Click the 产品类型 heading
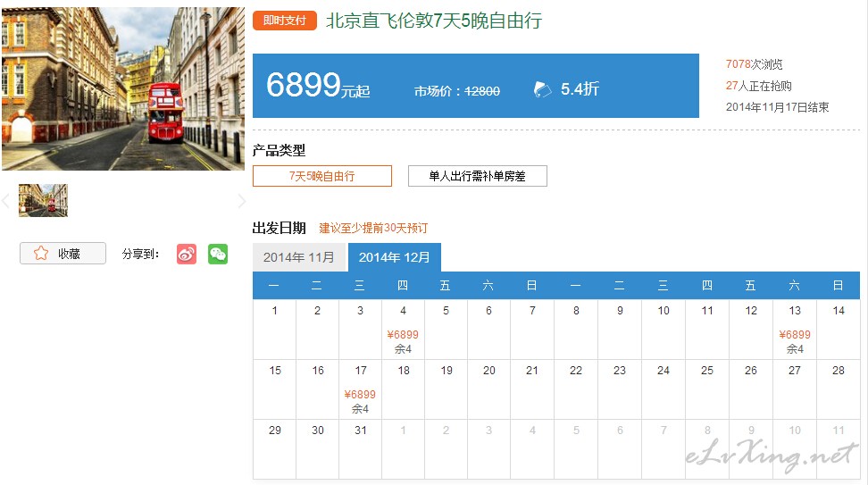The height and width of the screenshot is (485, 868). 279,151
